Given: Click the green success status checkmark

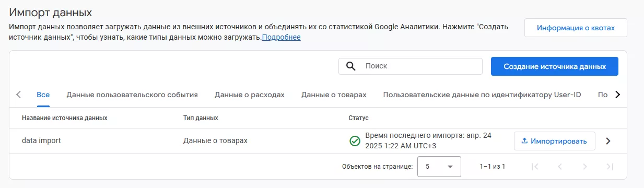Looking at the screenshot, I should point(355,141).
